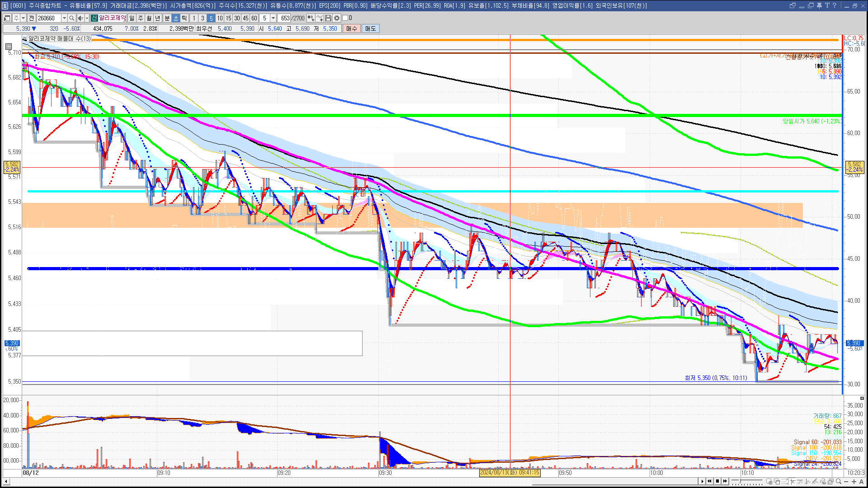This screenshot has width=868, height=488.
Task: Expand the stock code 260660 dropdown arrow
Action: coord(64,18)
